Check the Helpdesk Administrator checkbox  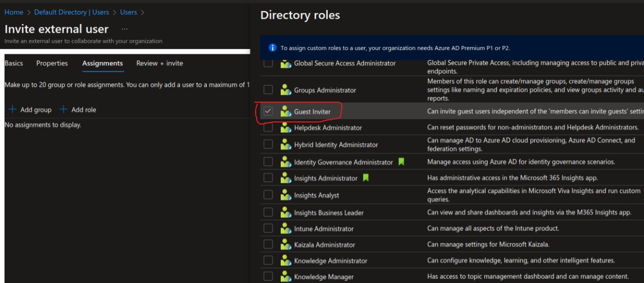point(268,128)
